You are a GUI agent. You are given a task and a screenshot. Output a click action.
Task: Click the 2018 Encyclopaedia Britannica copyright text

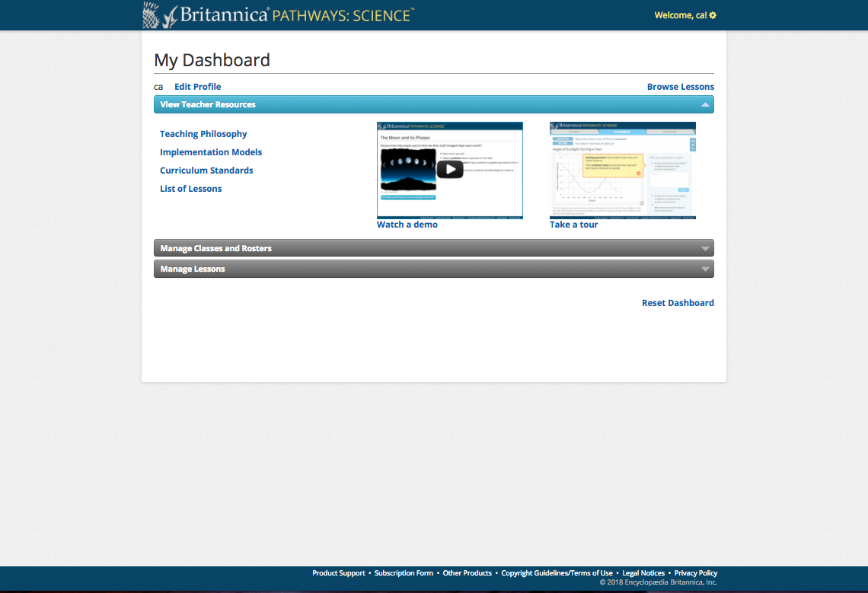tap(658, 582)
